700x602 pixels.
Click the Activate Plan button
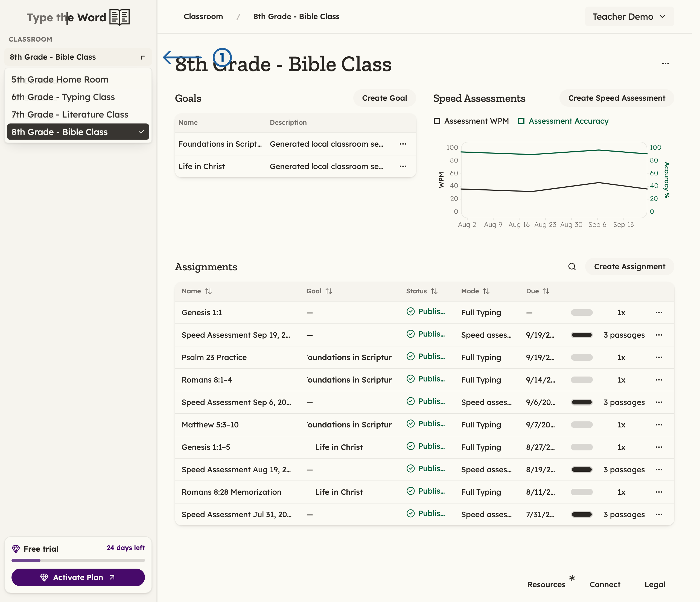coord(78,577)
